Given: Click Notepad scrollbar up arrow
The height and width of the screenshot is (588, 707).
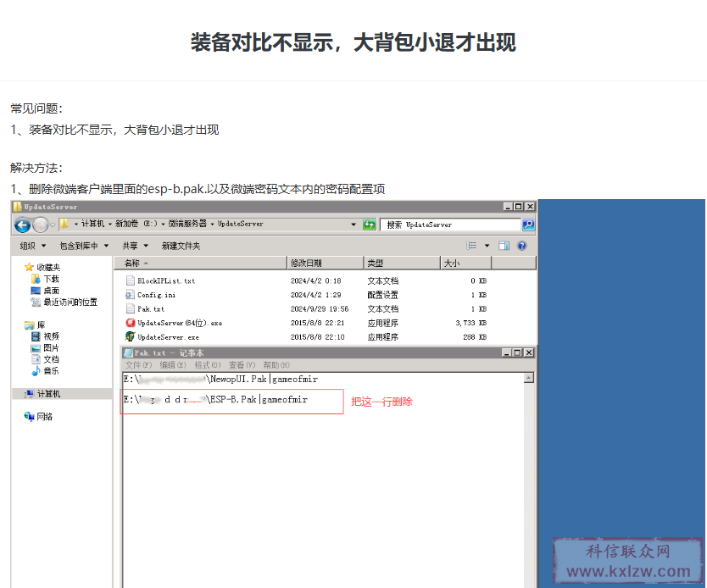Looking at the screenshot, I should pos(529,378).
